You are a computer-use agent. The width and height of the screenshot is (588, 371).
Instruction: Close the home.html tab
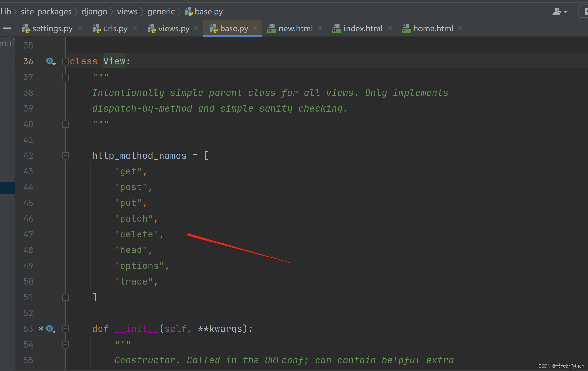click(x=460, y=28)
